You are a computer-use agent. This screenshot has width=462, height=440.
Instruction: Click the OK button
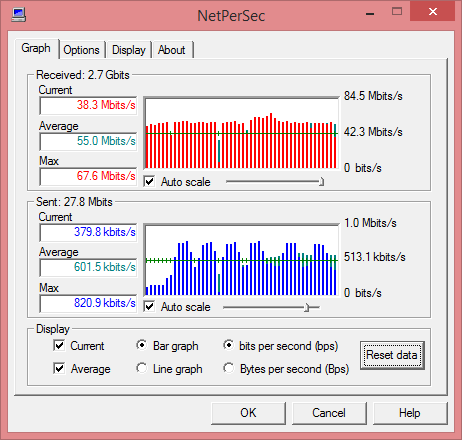[248, 413]
